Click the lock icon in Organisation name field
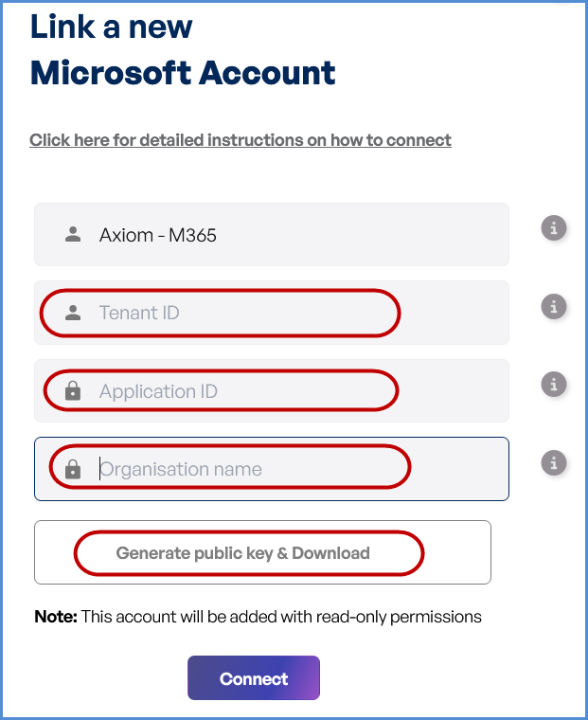This screenshot has height=720, width=588. (73, 469)
